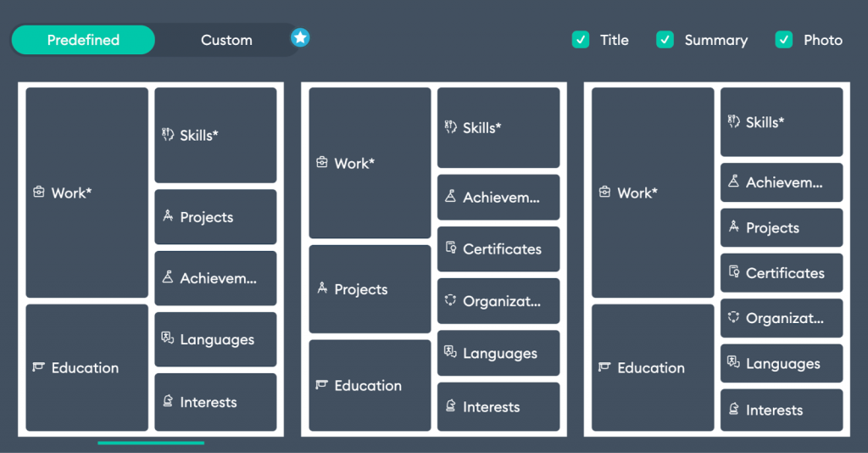868x453 pixels.
Task: Click the Achievements flask icon in third layout
Action: coord(734,182)
